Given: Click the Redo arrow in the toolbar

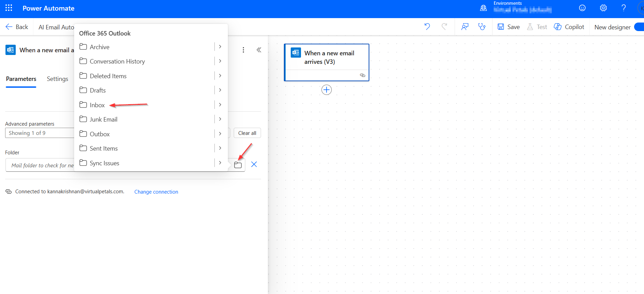Looking at the screenshot, I should pos(444,27).
